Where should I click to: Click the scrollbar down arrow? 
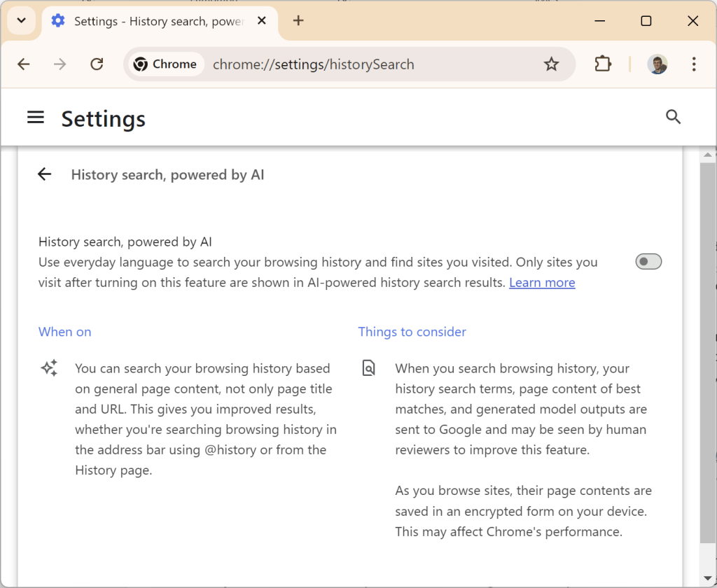coord(708,579)
